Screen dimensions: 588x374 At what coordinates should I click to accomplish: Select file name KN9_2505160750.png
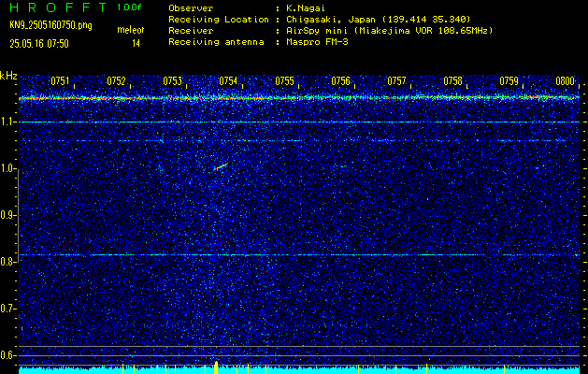point(50,26)
